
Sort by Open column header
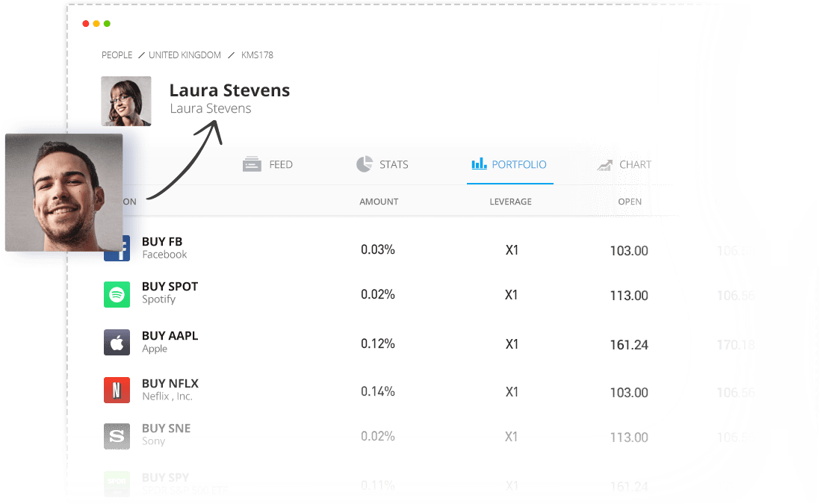pyautogui.click(x=629, y=202)
